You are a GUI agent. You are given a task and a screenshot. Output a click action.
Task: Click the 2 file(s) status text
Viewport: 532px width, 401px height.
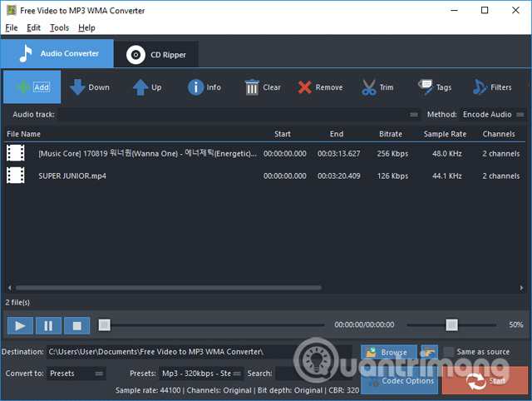click(17, 302)
